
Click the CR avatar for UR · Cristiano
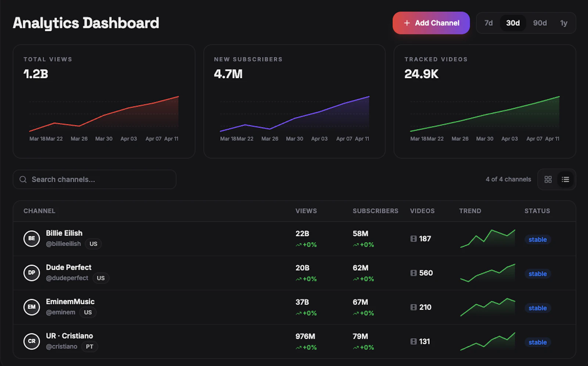click(32, 341)
